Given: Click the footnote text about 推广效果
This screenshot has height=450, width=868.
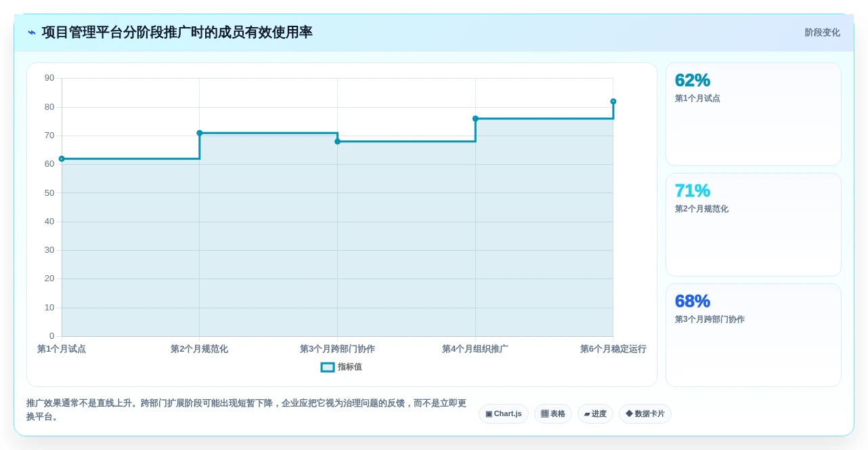Looking at the screenshot, I should point(246,409).
